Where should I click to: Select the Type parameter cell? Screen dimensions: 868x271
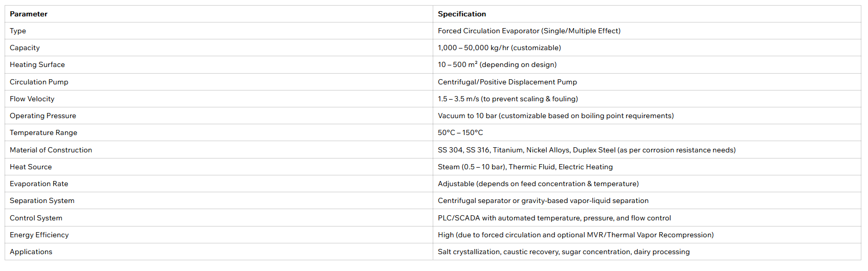[x=18, y=31]
